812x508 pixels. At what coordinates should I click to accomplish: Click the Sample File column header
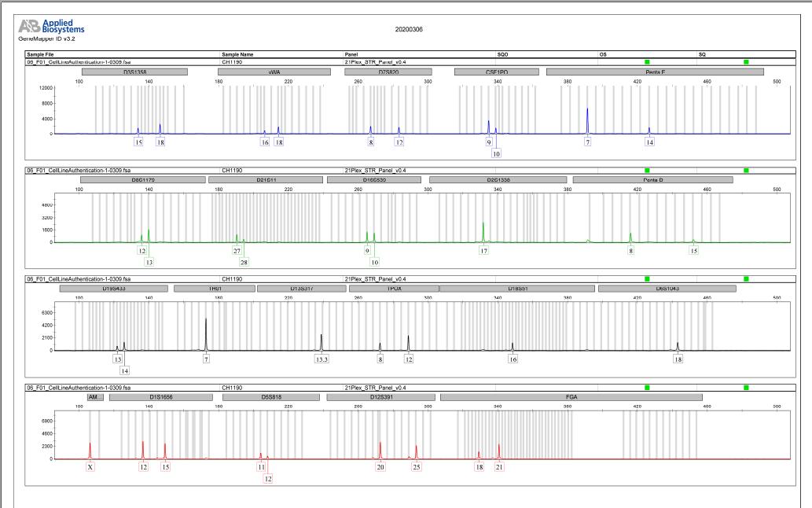(x=40, y=54)
